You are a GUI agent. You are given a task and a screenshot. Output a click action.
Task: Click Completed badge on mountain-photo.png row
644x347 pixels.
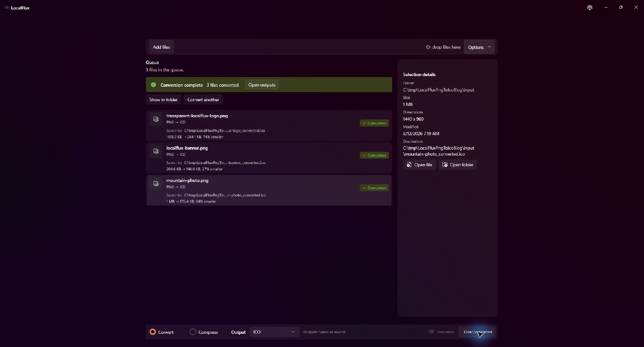[x=374, y=188]
